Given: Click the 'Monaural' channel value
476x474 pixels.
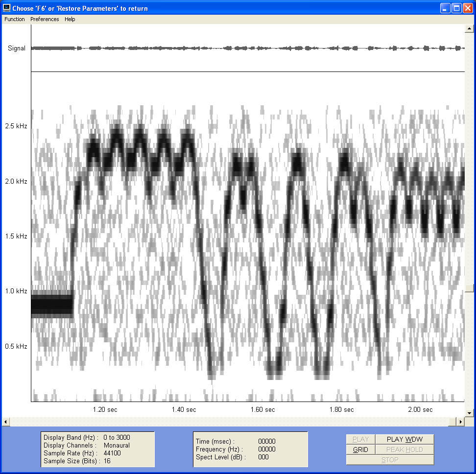Looking at the screenshot, I should tap(117, 445).
